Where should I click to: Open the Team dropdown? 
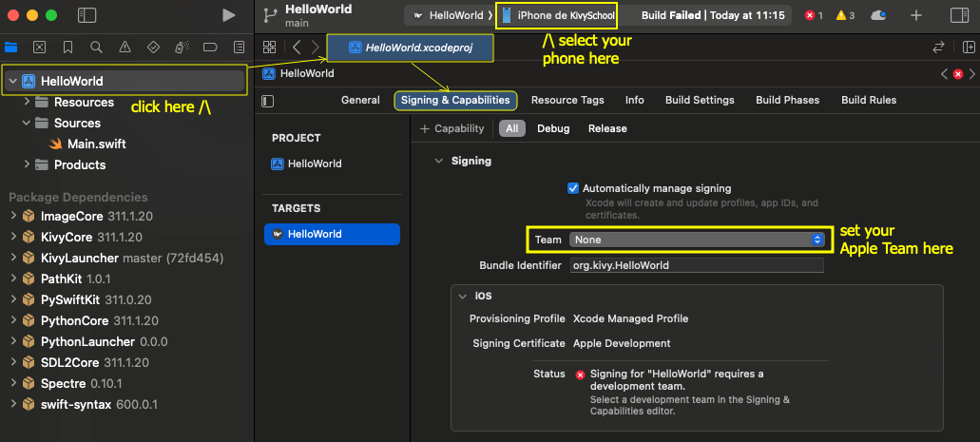coord(696,240)
